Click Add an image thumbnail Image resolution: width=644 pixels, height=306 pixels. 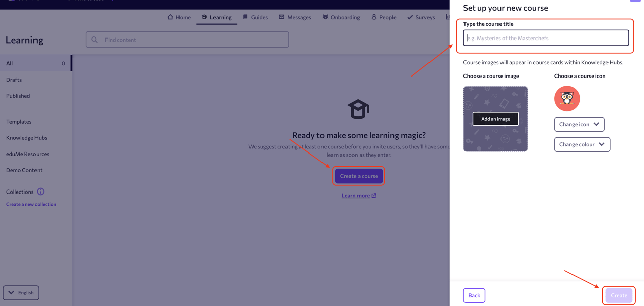pos(495,119)
